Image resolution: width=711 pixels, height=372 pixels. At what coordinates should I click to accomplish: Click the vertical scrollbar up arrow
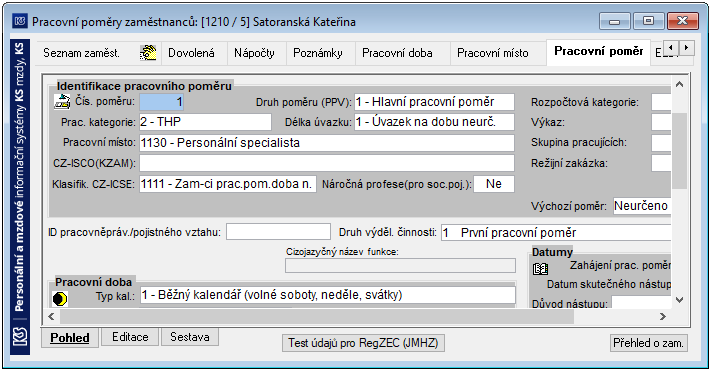pos(679,84)
